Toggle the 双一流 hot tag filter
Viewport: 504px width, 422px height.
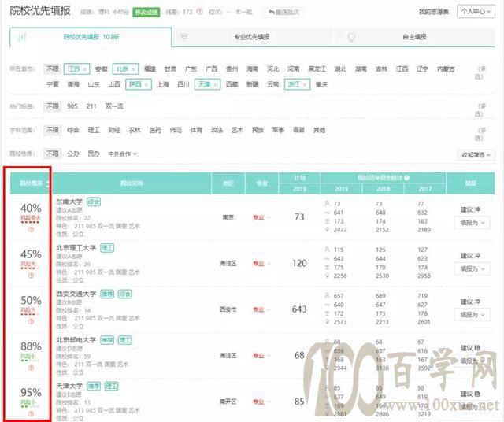(x=114, y=106)
